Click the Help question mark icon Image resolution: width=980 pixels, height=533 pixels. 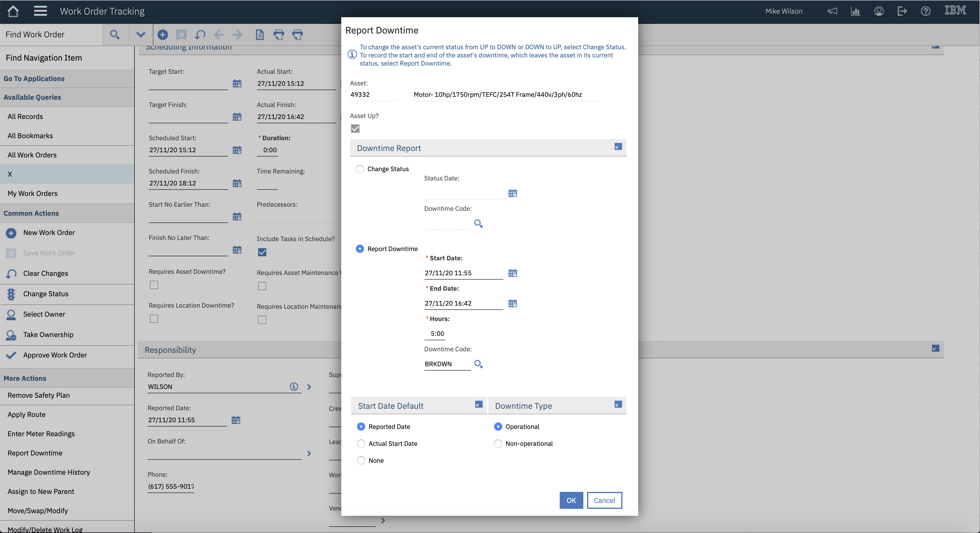[x=925, y=11]
